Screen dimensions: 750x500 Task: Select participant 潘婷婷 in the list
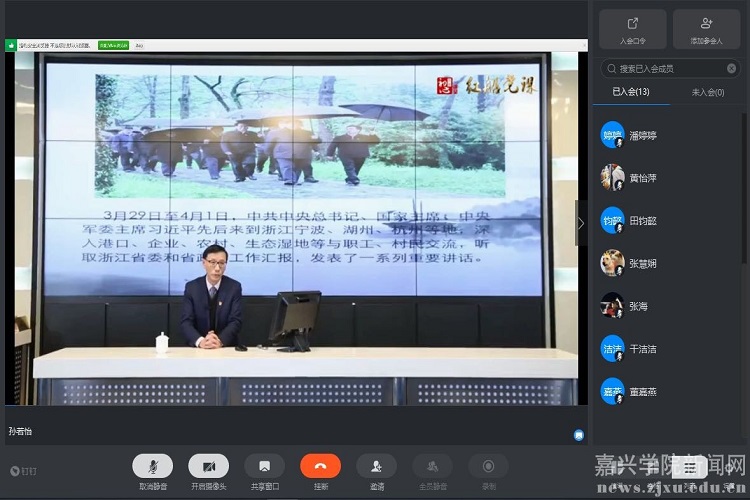(x=643, y=135)
